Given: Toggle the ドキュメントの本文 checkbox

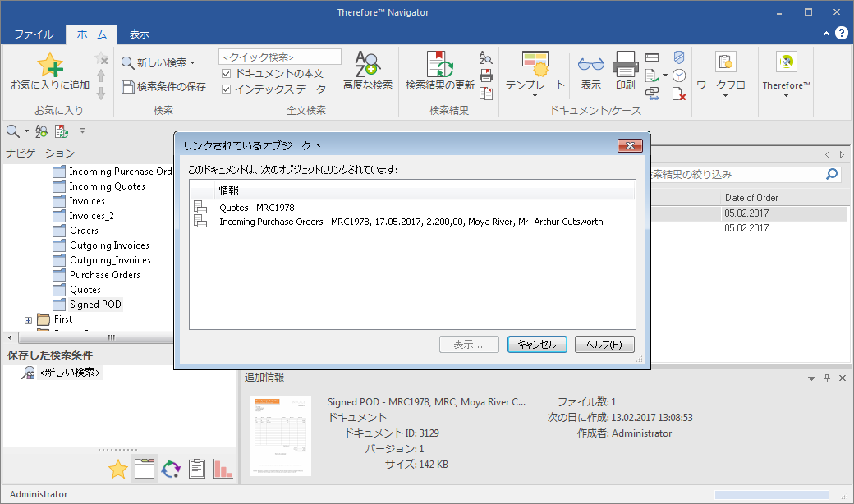Looking at the screenshot, I should [x=227, y=74].
